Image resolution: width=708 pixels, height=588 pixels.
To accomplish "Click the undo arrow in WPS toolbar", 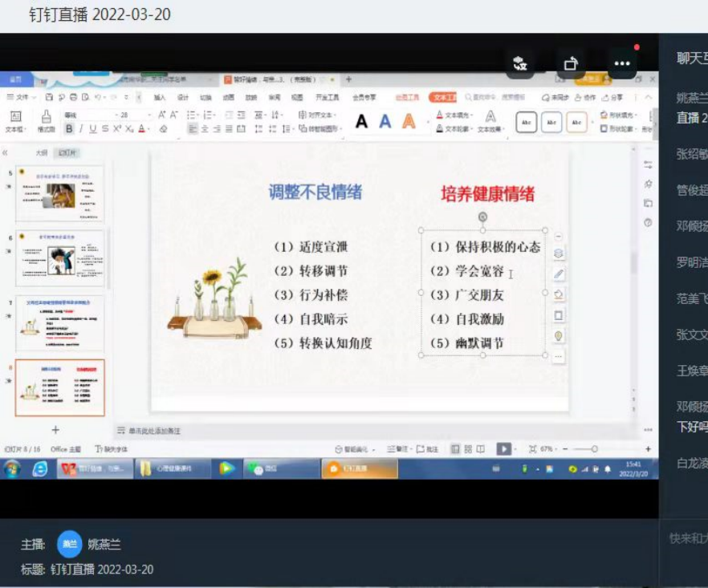I will 98,97.
